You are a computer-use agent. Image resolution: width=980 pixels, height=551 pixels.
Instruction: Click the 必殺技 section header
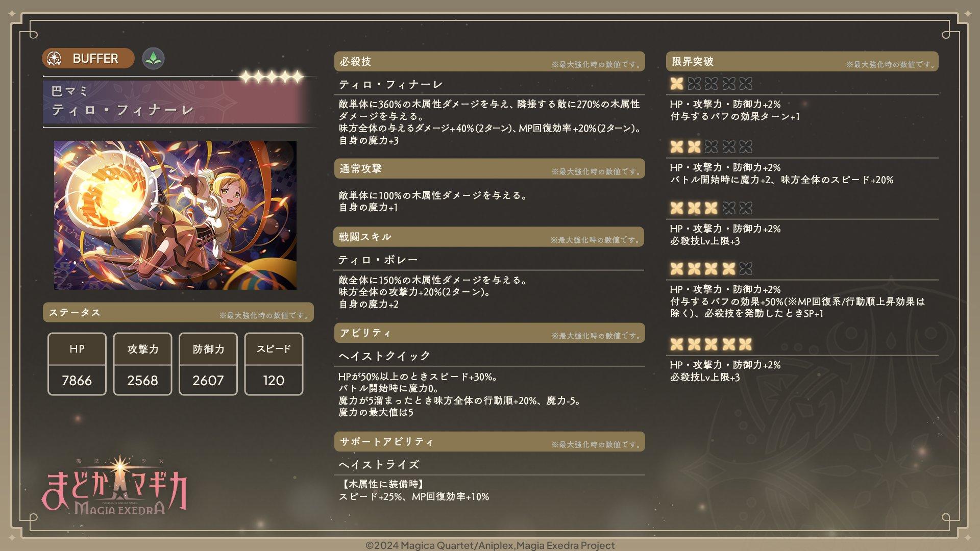(x=489, y=62)
